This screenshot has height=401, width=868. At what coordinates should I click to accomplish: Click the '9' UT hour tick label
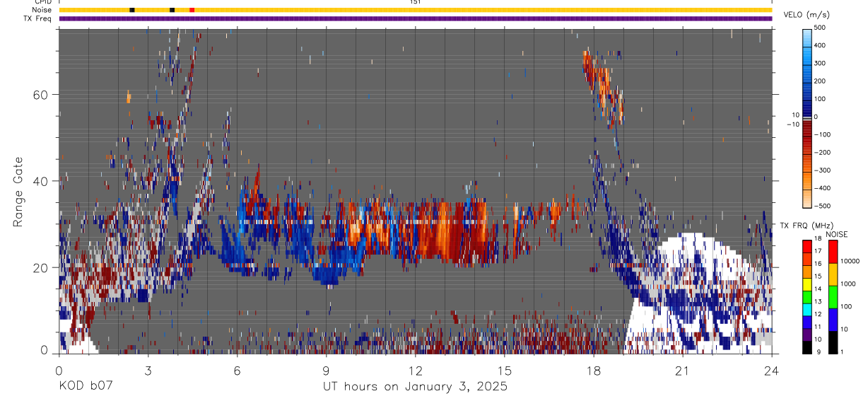click(326, 370)
